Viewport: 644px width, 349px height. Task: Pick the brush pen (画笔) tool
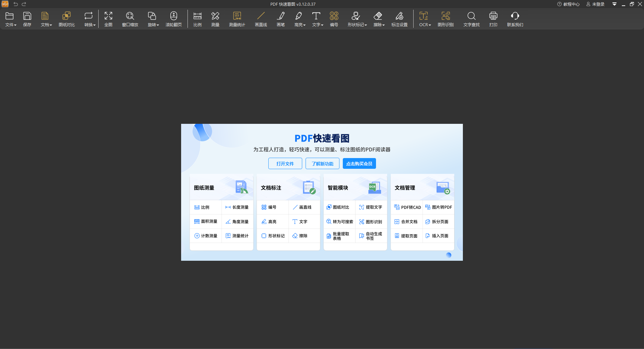(281, 19)
